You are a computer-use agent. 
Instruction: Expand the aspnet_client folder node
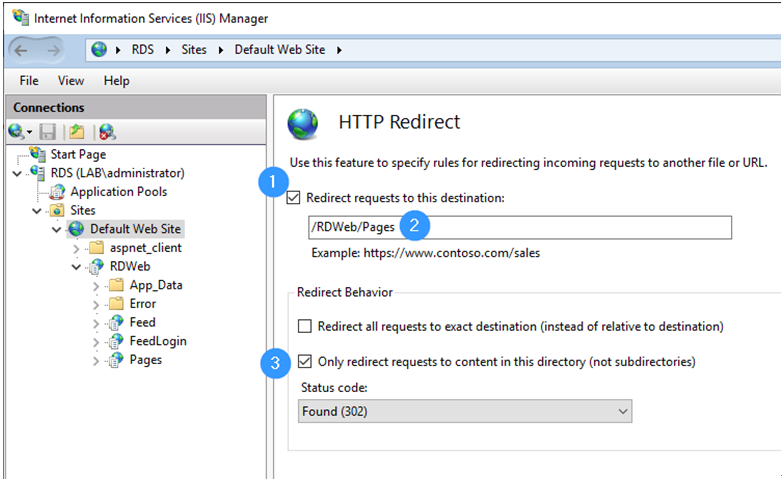[x=76, y=248]
